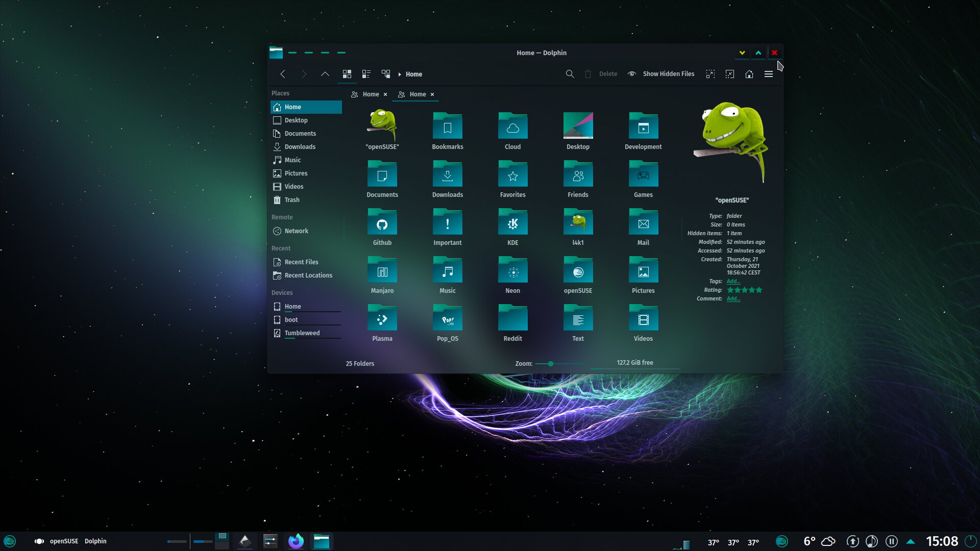The width and height of the screenshot is (980, 551).
Task: Expand the system tray hidden icons arrow
Action: point(911,541)
